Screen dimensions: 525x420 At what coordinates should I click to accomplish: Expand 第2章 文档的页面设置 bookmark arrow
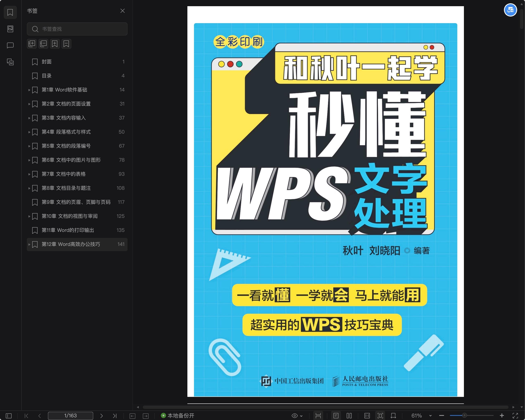(x=29, y=104)
